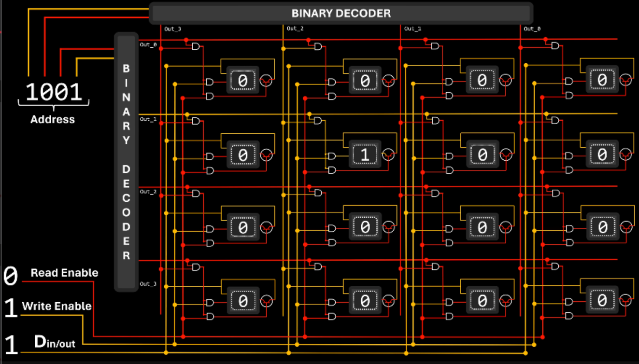Image resolution: width=639 pixels, height=364 pixels.
Task: Click the top-right memory cell showing 0
Action: pos(602,80)
